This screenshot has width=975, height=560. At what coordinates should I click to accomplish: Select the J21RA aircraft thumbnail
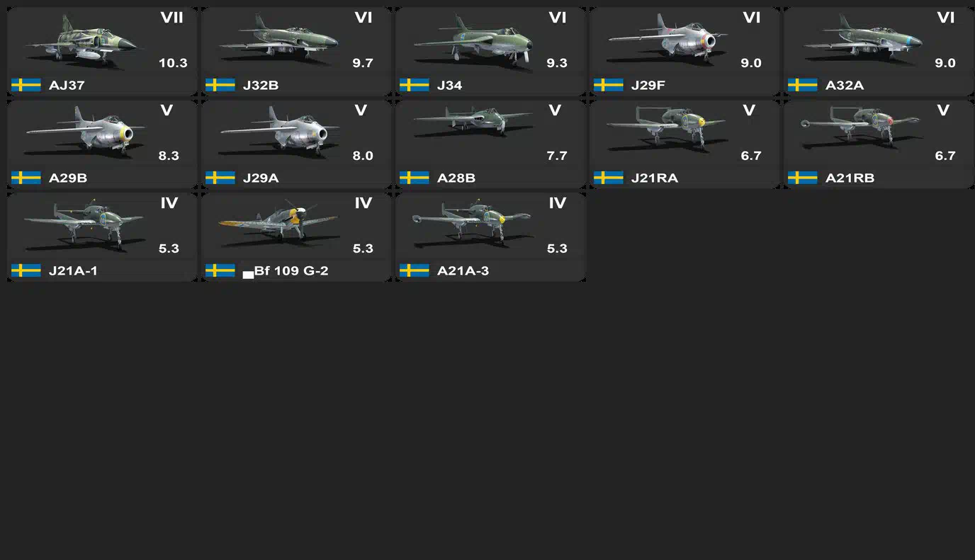667,129
